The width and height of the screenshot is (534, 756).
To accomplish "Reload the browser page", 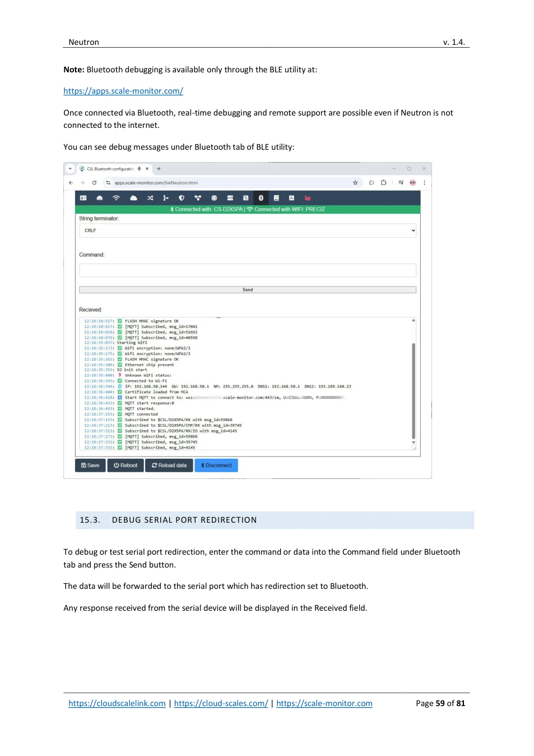I will [94, 183].
